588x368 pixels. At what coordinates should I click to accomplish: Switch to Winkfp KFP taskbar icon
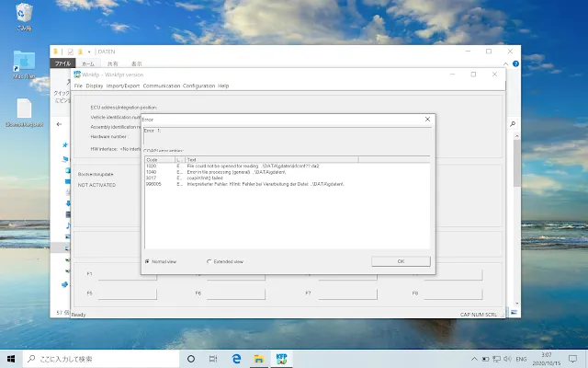click(282, 359)
